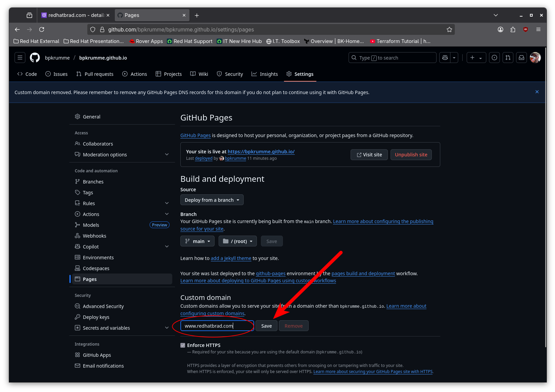Open the Copilot dropdown arrow in header
The image size is (555, 392).
coord(454,58)
